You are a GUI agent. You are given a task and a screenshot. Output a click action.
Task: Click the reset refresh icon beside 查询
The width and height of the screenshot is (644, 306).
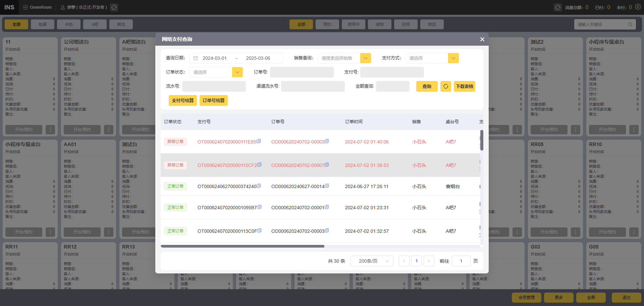[x=446, y=86]
